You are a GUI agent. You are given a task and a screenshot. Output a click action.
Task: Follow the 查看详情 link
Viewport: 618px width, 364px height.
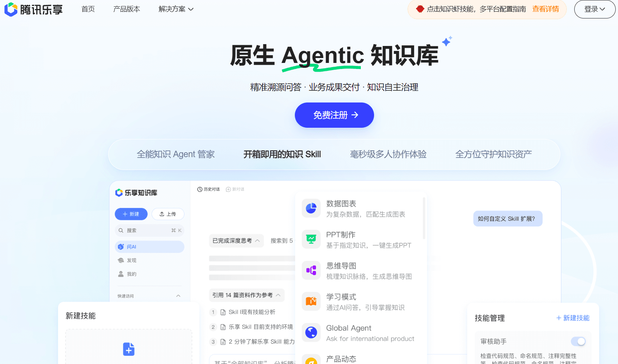[x=546, y=9]
